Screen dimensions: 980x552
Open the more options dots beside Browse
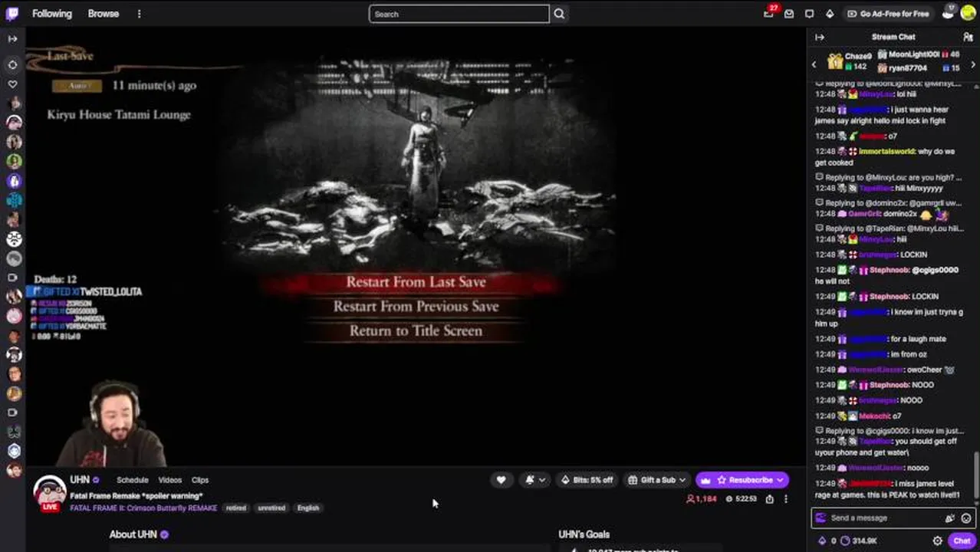pyautogui.click(x=139, y=14)
